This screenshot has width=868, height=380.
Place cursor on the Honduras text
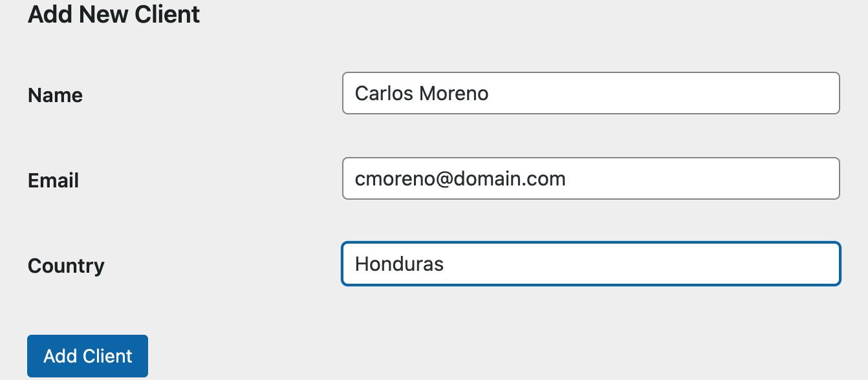click(399, 264)
